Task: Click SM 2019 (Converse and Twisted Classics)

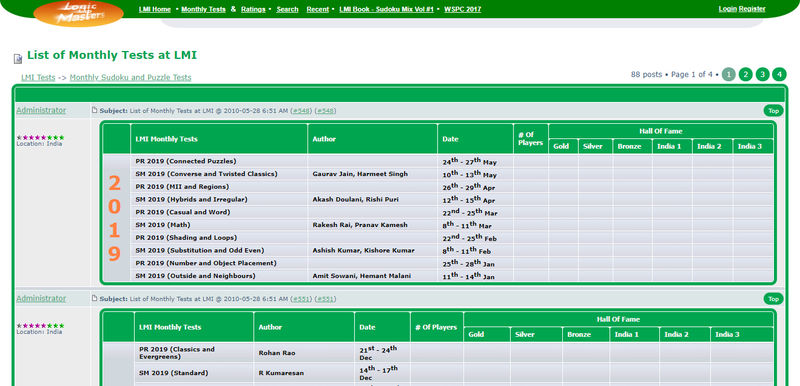Action: [x=207, y=174]
